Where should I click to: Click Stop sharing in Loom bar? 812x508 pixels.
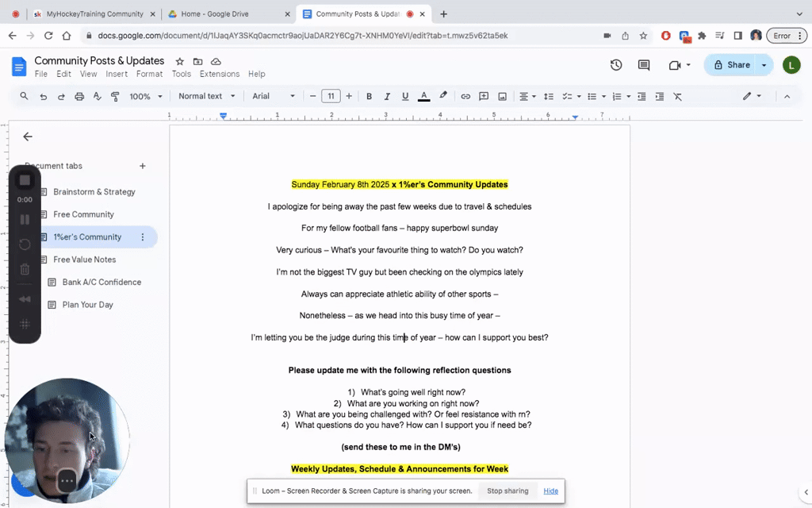(x=507, y=491)
